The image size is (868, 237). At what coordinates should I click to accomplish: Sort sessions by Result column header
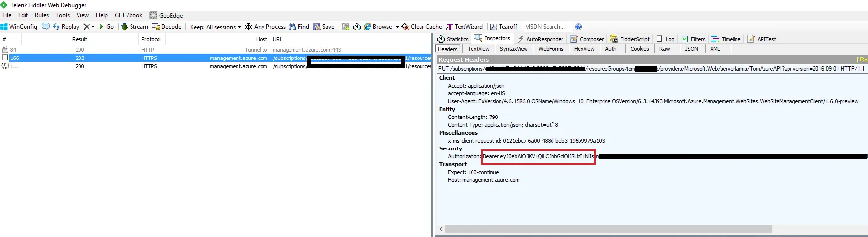79,39
